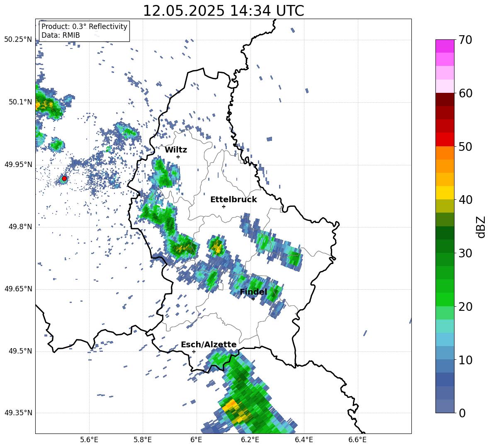Click the 49.5°N latitude label

(20, 351)
